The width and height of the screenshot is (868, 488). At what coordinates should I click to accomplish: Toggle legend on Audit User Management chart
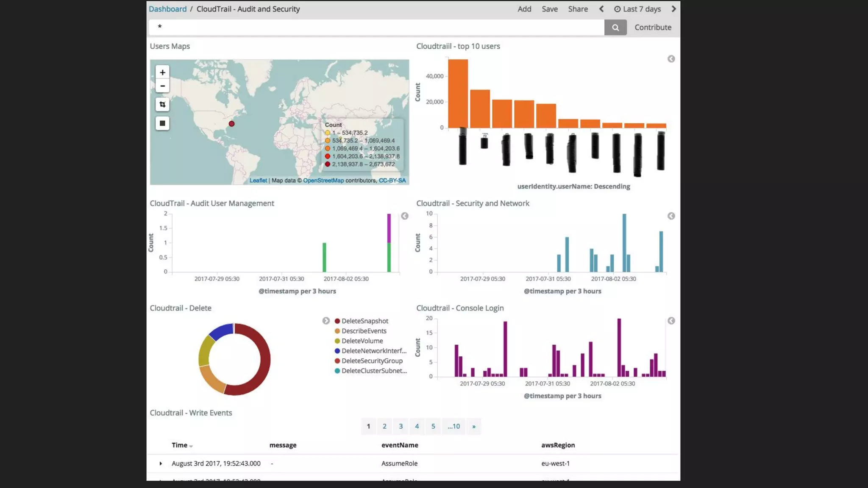(x=405, y=216)
